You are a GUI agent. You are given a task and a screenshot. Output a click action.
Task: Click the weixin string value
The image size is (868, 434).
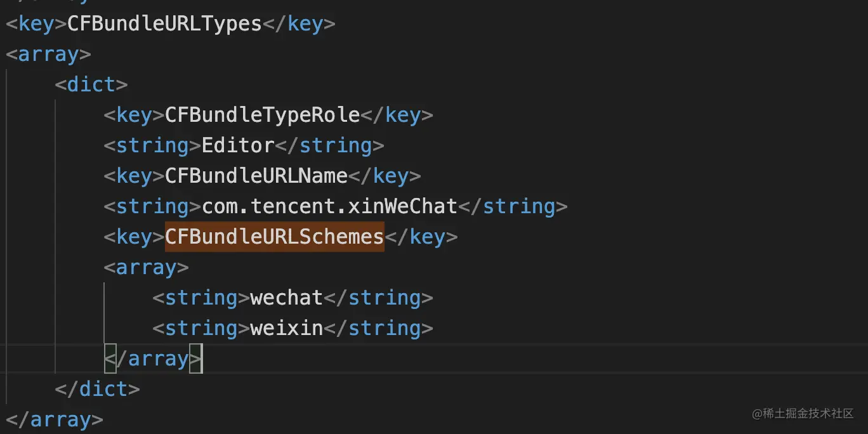(x=287, y=329)
